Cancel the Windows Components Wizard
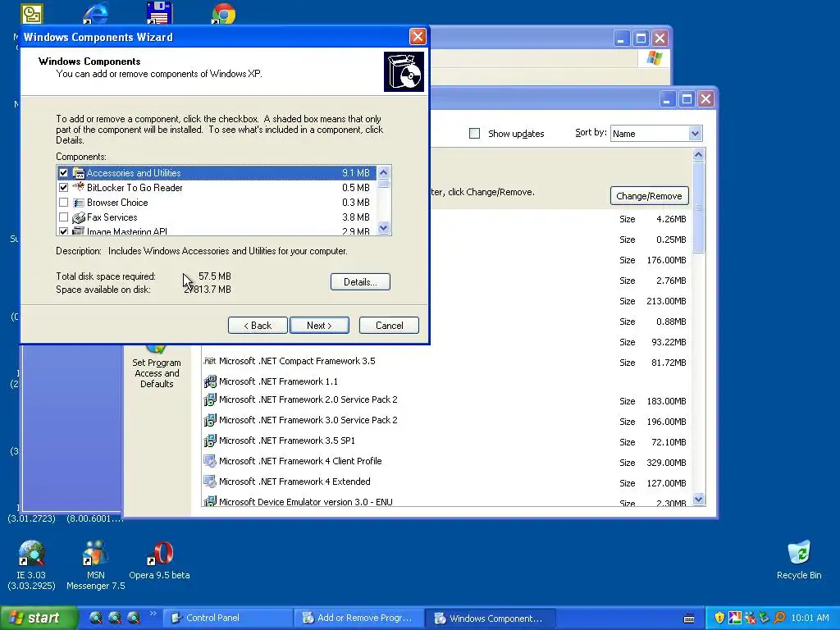 tap(389, 325)
